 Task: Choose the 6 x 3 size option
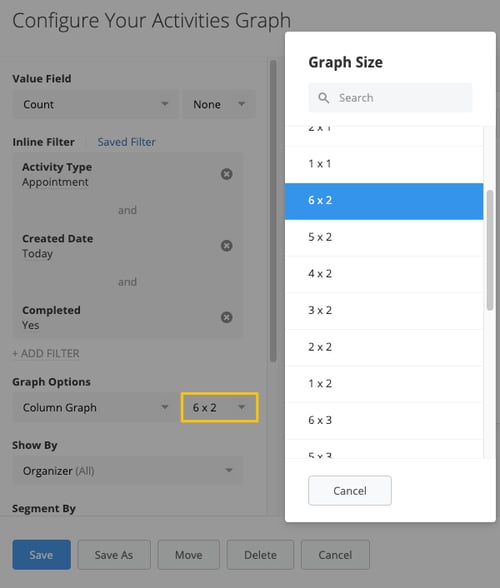point(384,420)
